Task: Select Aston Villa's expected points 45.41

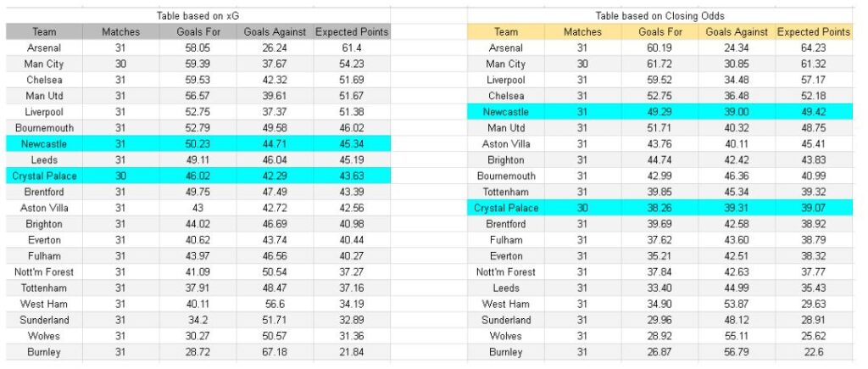Action: 813,144
